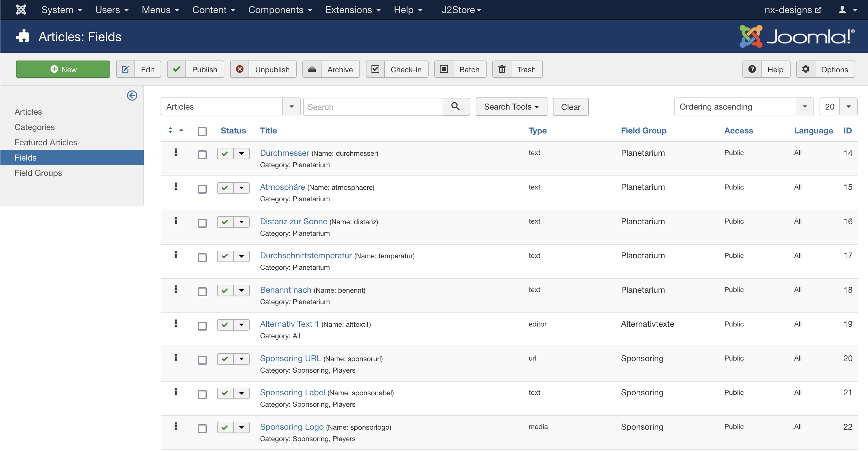868x451 pixels.
Task: Click the search magnifier icon
Action: (456, 106)
